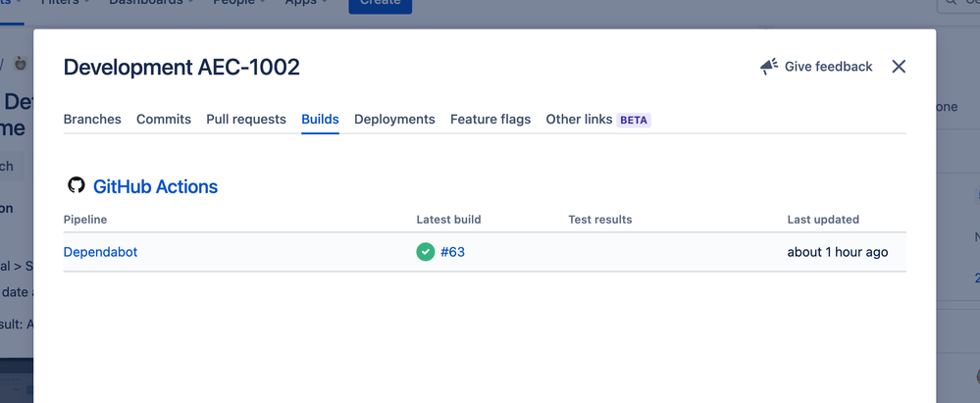Click the Test results column header
The width and height of the screenshot is (980, 403).
600,220
